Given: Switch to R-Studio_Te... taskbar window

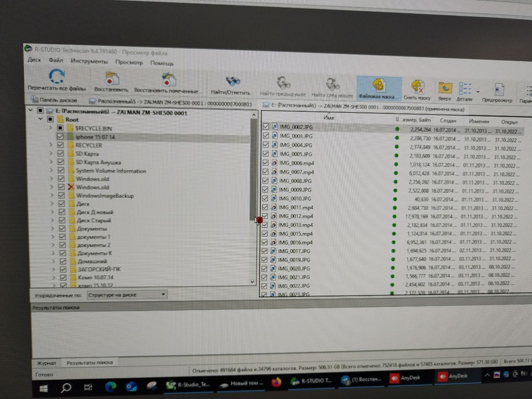Looking at the screenshot, I should coord(188,384).
